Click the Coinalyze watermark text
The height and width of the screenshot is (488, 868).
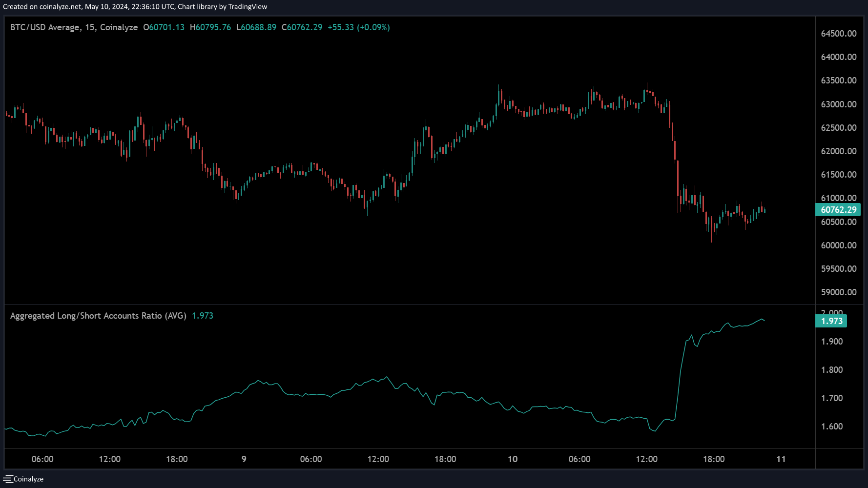pos(29,479)
